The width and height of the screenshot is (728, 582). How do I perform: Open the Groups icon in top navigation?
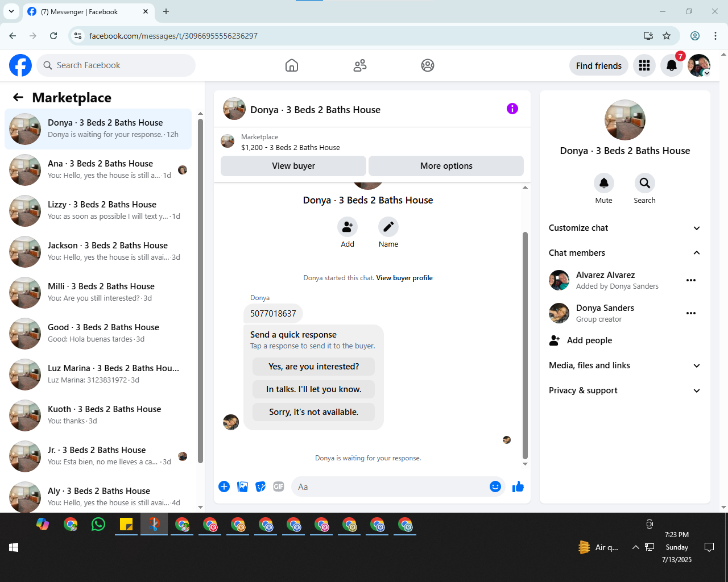click(x=428, y=65)
